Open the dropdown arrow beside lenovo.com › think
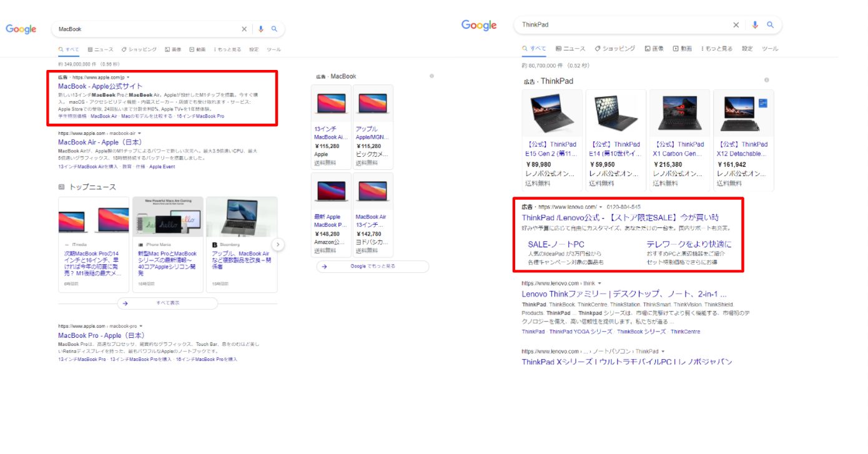 599,284
